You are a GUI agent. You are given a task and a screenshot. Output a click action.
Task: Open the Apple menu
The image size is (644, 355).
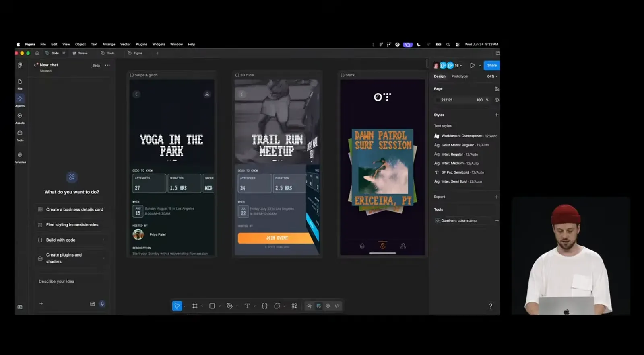point(18,45)
